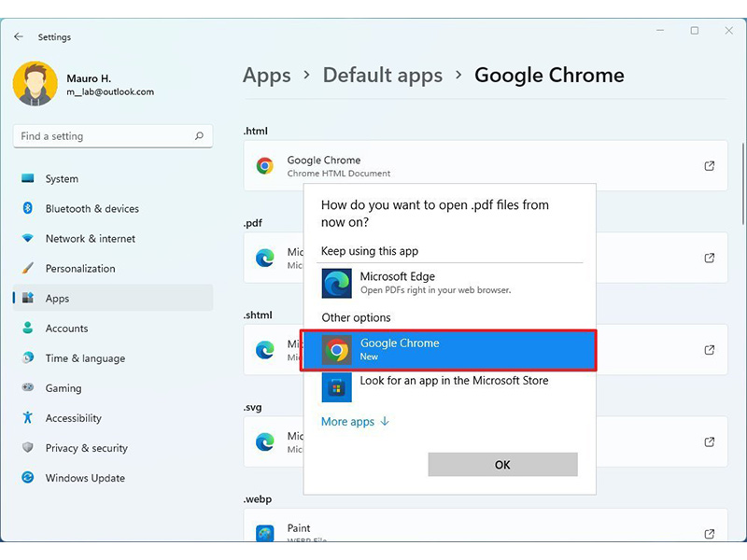Image resolution: width=747 pixels, height=560 pixels.
Task: Click the Bluetooth icon in sidebar
Action: (28, 208)
